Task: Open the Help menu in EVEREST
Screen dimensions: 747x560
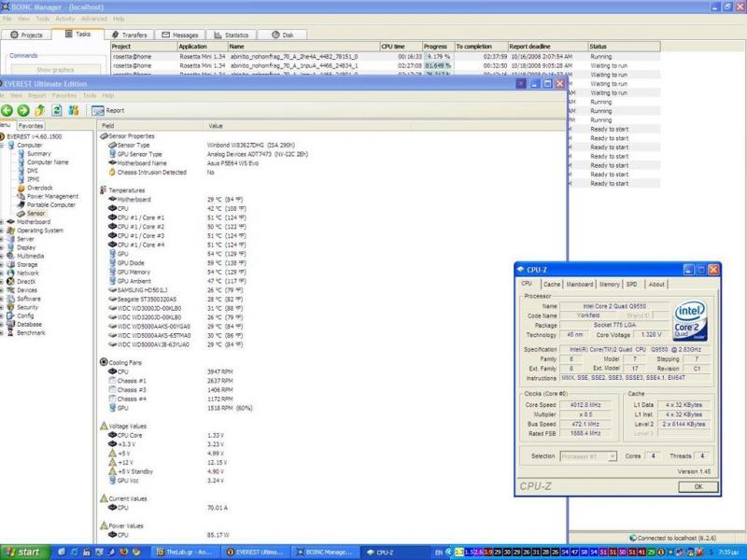Action: pos(108,96)
